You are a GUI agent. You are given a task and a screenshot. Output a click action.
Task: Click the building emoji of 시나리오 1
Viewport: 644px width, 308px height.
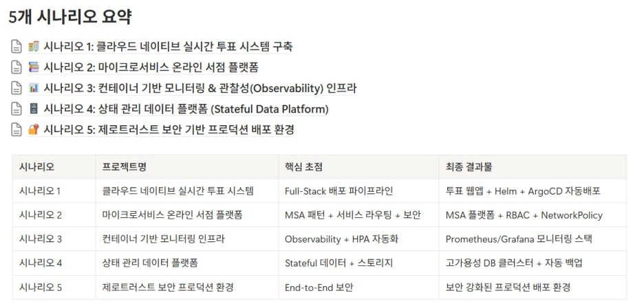pos(34,47)
